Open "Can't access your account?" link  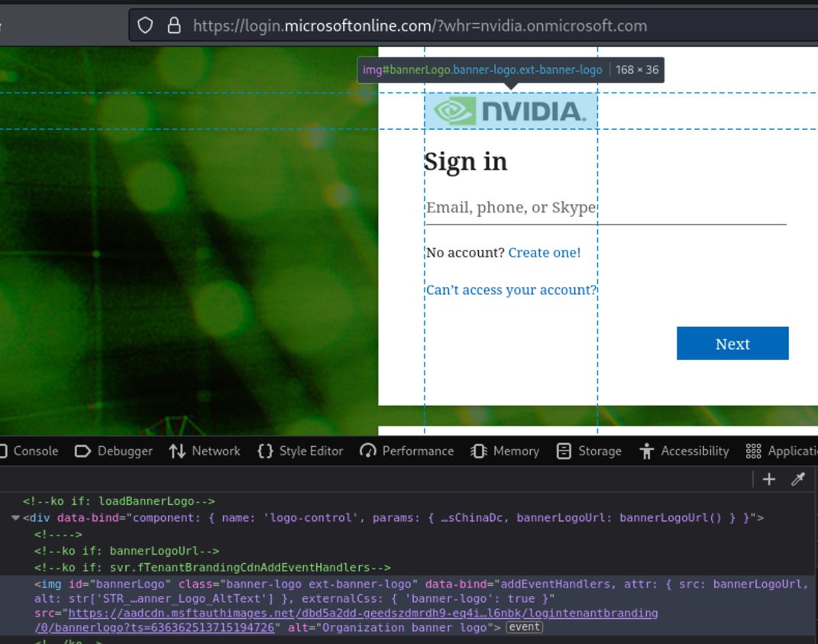click(x=511, y=290)
